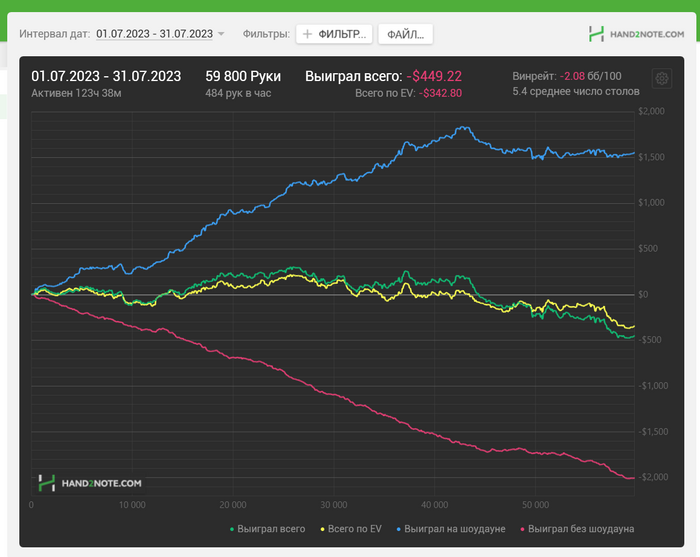This screenshot has width=700, height=557.
Task: Click the -$2,000 y-axis label
Action: [x=653, y=477]
